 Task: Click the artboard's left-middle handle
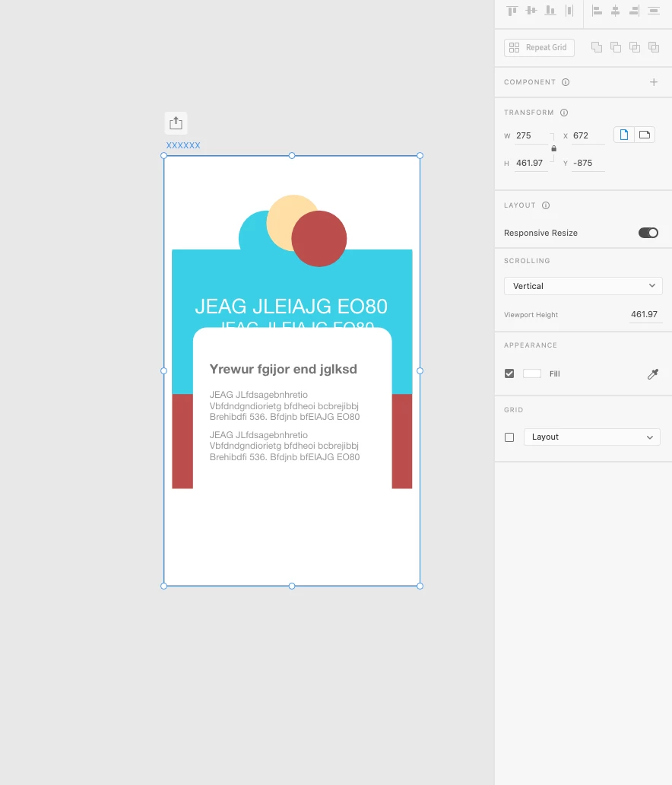pyautogui.click(x=163, y=371)
